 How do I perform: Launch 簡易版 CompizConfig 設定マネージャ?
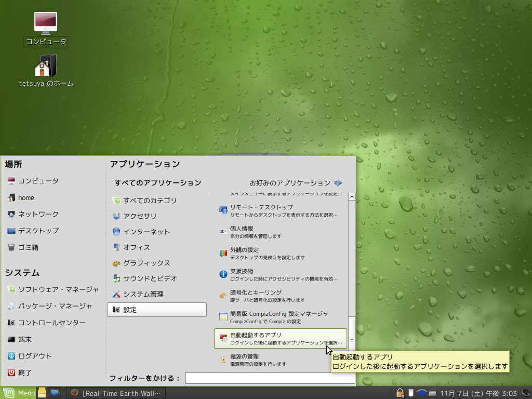tap(280, 317)
